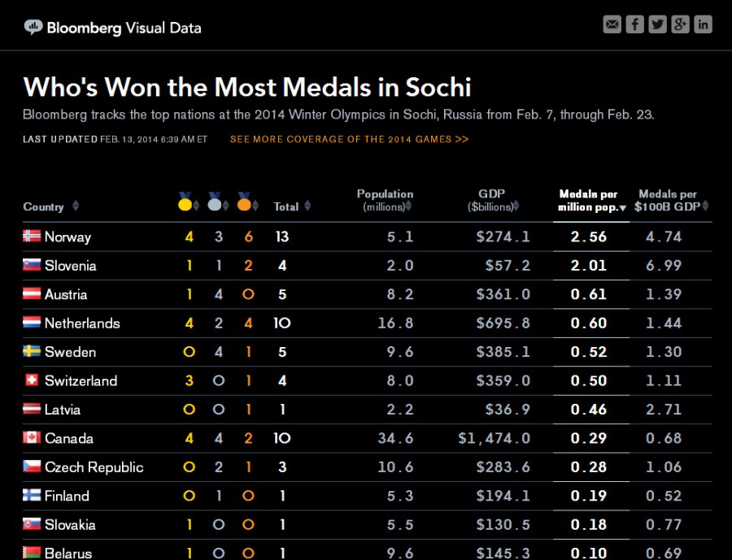This screenshot has width=732, height=560.
Task: Sort by Medals per million pop.
Action: coord(591,201)
